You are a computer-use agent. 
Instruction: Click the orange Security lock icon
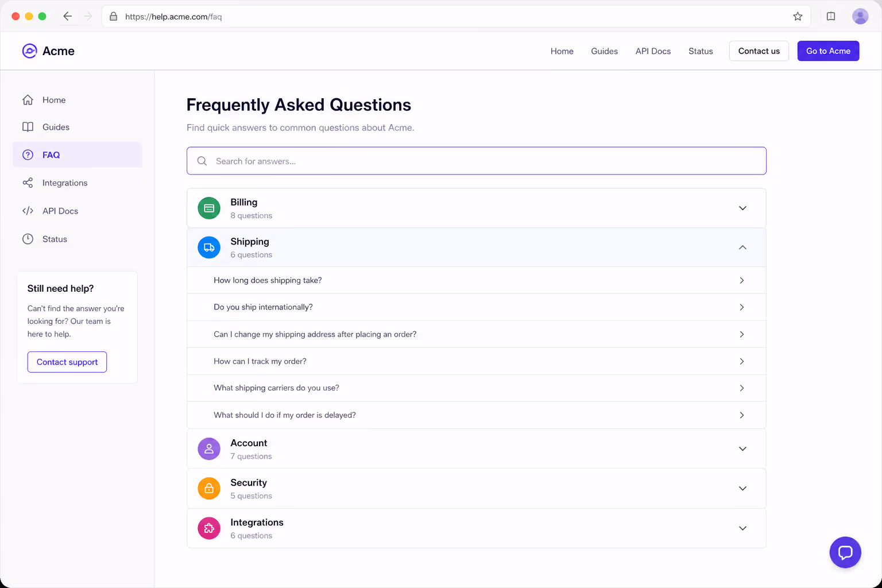(x=209, y=489)
